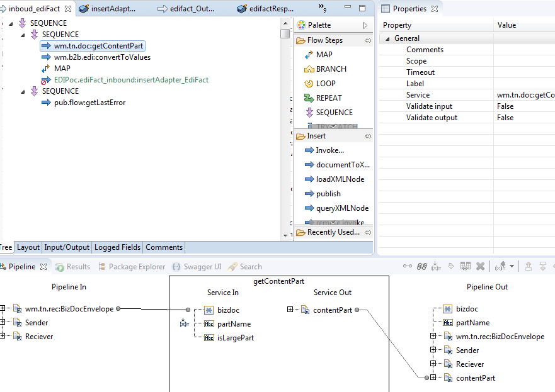This screenshot has width=555, height=392.
Task: Click the red X delete icon in Pipeline toolbar
Action: tap(480, 266)
